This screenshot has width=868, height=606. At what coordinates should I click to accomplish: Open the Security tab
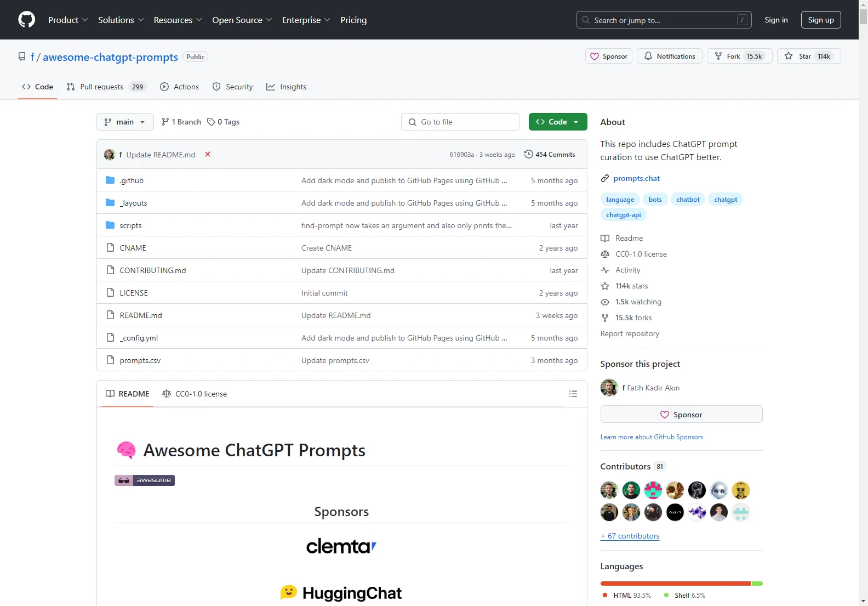coord(233,87)
